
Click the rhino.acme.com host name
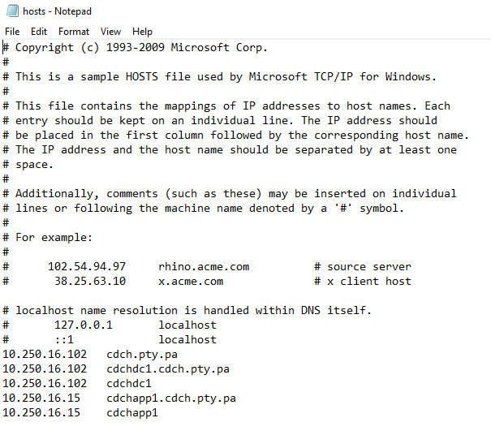tap(204, 267)
